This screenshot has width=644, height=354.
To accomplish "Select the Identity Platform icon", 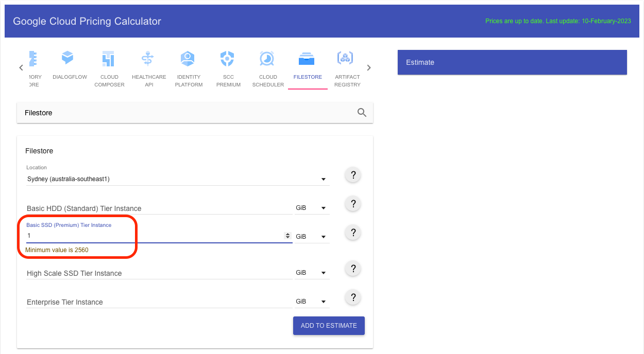I will pos(188,59).
